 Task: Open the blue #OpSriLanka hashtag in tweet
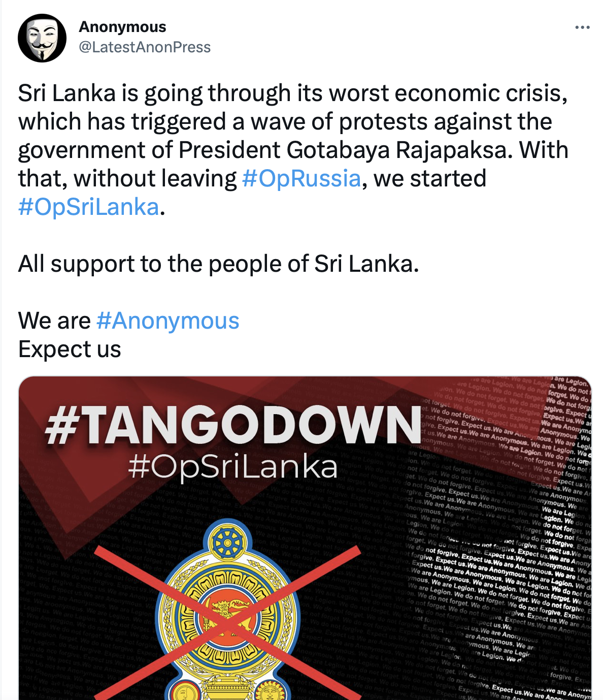pyautogui.click(x=89, y=207)
